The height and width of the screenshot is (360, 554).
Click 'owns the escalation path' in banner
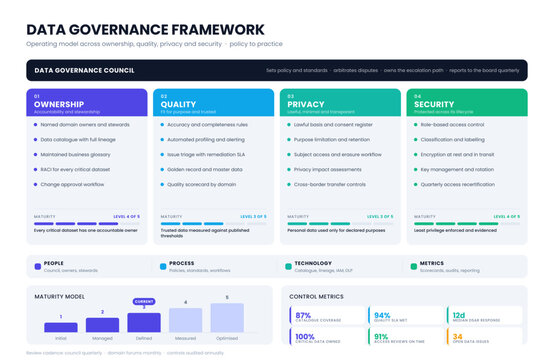pos(413,70)
